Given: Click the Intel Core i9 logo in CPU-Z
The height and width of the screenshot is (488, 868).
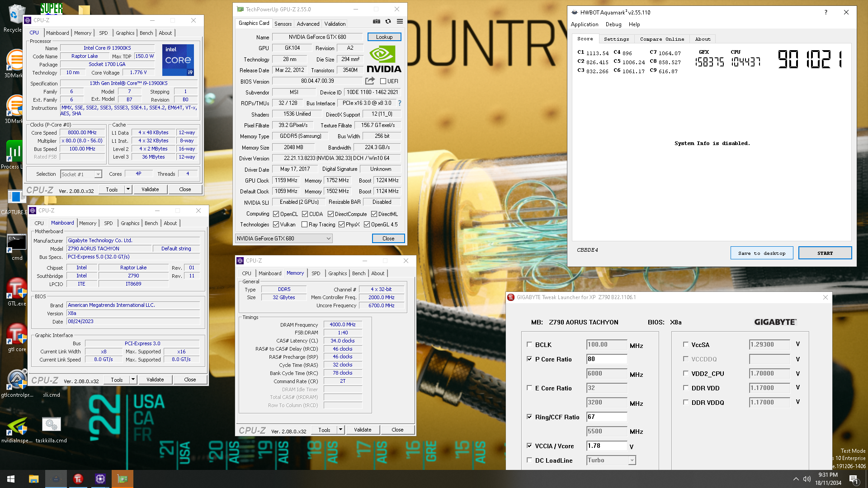Looking at the screenshot, I should coord(178,60).
